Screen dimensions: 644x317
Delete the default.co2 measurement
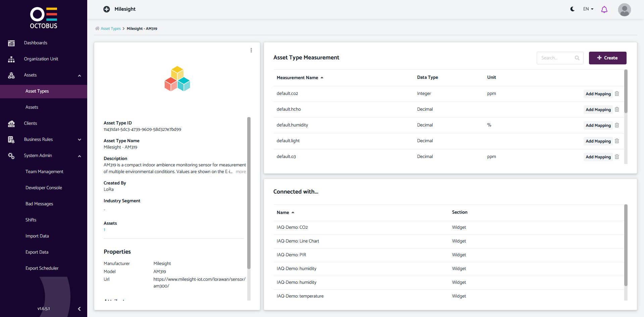tap(617, 94)
